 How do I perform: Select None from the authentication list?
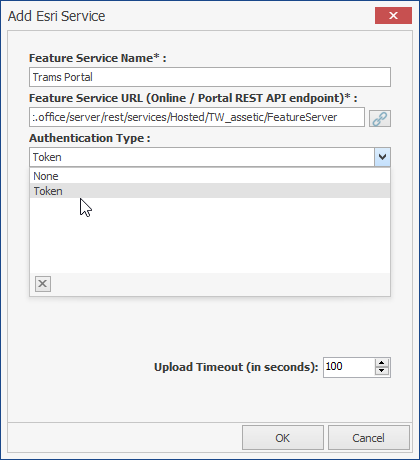click(210, 176)
